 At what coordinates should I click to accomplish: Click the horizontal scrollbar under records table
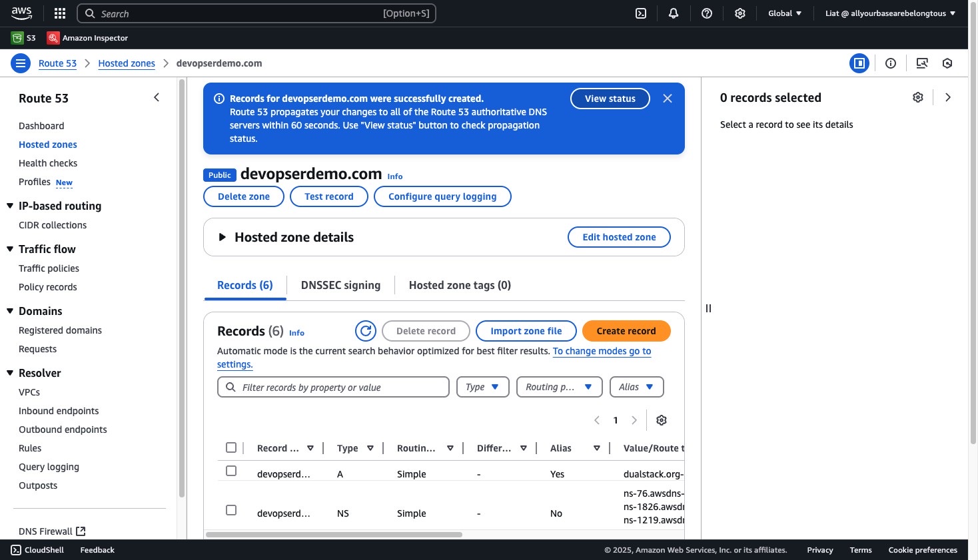[334, 534]
